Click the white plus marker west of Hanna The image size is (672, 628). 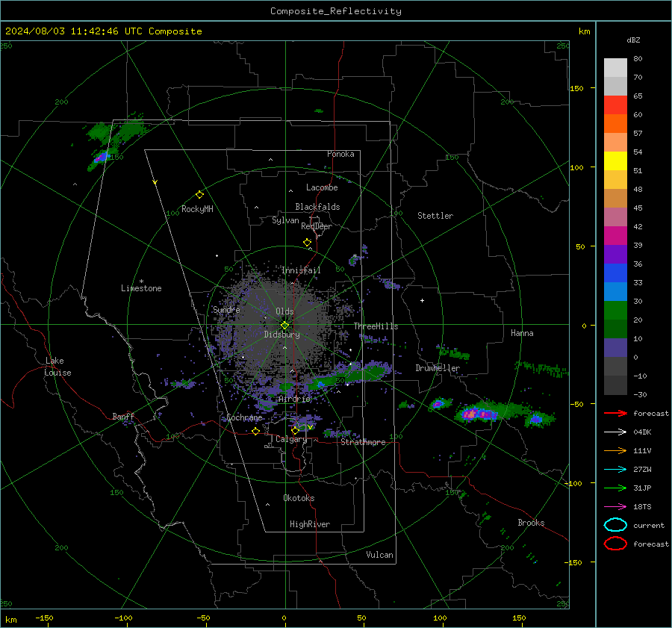pyautogui.click(x=422, y=300)
